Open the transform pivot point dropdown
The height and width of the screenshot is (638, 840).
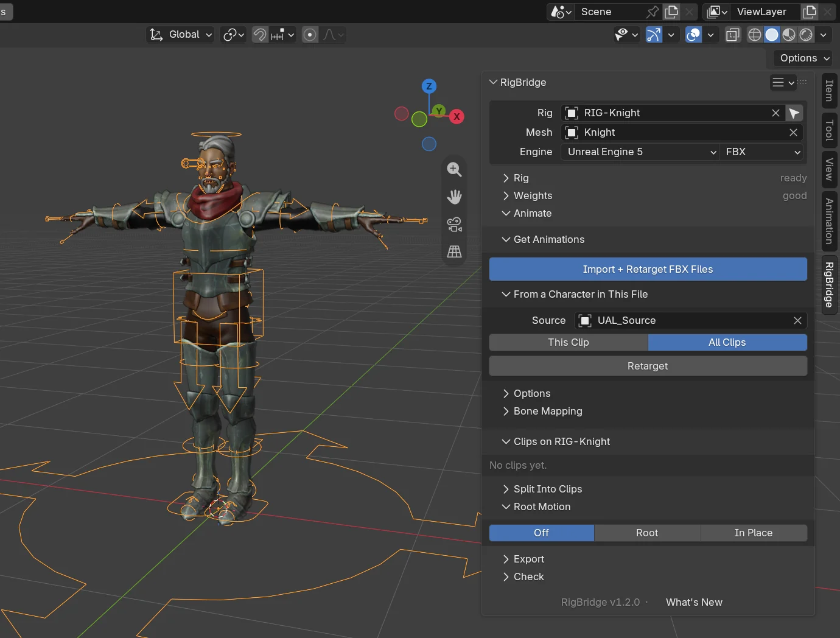click(233, 35)
